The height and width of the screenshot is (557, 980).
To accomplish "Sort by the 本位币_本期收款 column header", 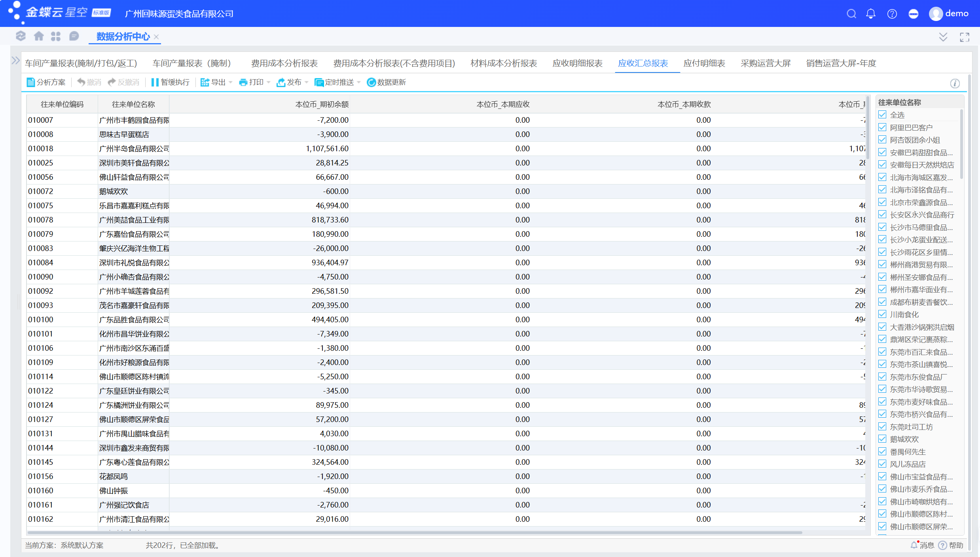I will click(x=622, y=105).
